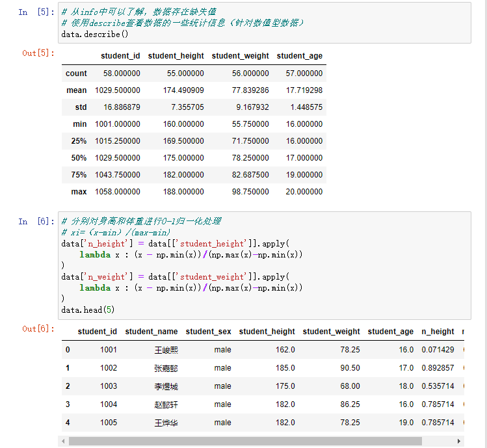The image size is (487, 448).
Task: Click the value 1043.750000 in 75% row
Action: coord(118,175)
